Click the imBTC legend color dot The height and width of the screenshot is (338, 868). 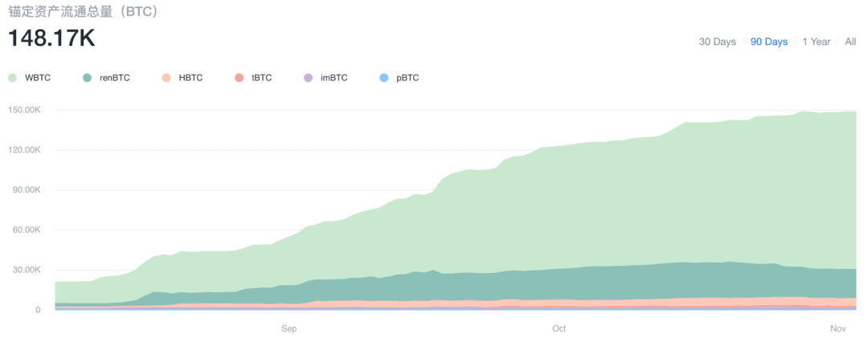click(309, 78)
